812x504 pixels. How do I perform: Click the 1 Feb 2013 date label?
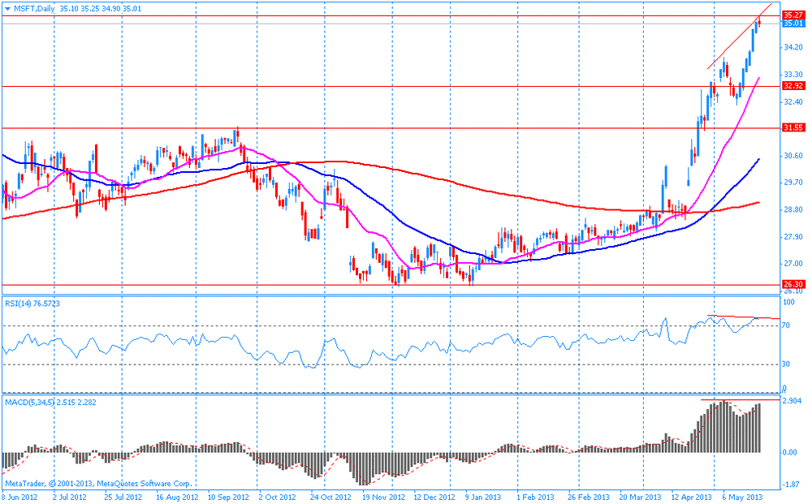pyautogui.click(x=535, y=498)
